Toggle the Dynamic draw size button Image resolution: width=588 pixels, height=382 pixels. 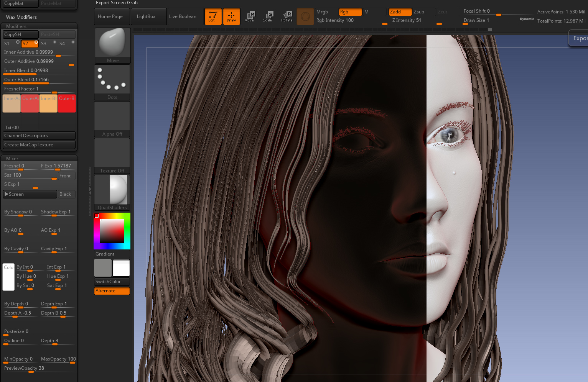click(527, 19)
